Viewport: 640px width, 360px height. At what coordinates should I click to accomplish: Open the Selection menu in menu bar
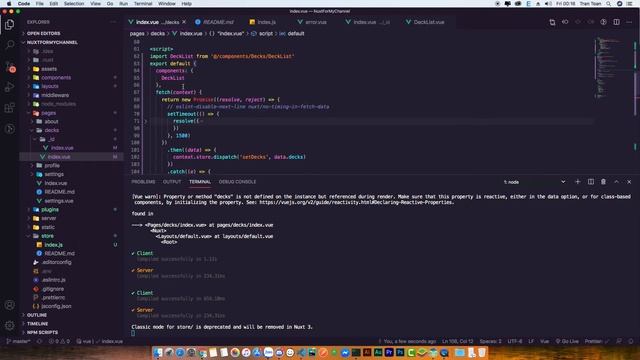coord(74,4)
